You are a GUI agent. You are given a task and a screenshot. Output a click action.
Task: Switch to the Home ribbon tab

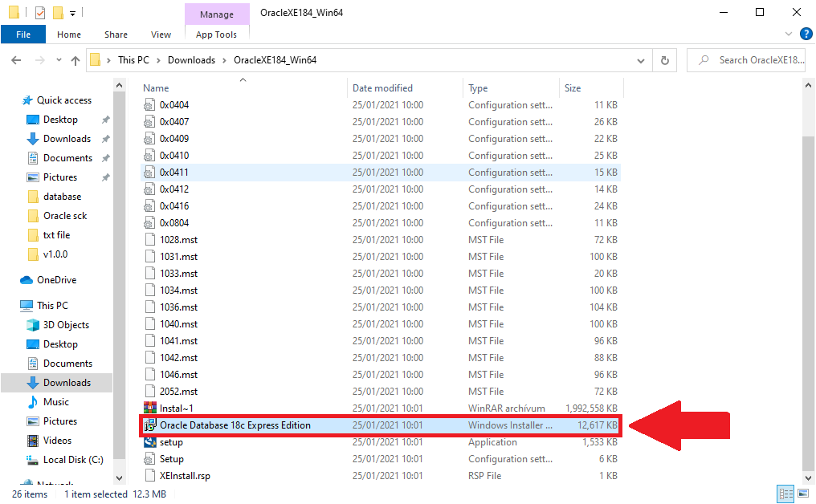click(69, 35)
